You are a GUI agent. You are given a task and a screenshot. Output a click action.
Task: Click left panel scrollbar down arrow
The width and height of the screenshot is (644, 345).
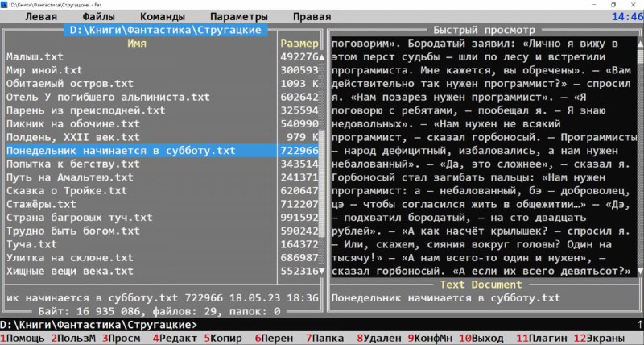[322, 272]
